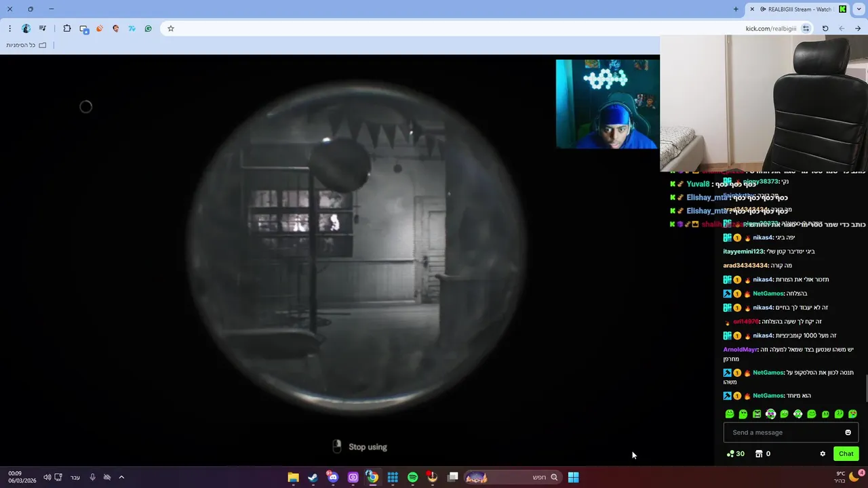Click the face avatar extension icon
868x488 pixels.
(x=116, y=28)
